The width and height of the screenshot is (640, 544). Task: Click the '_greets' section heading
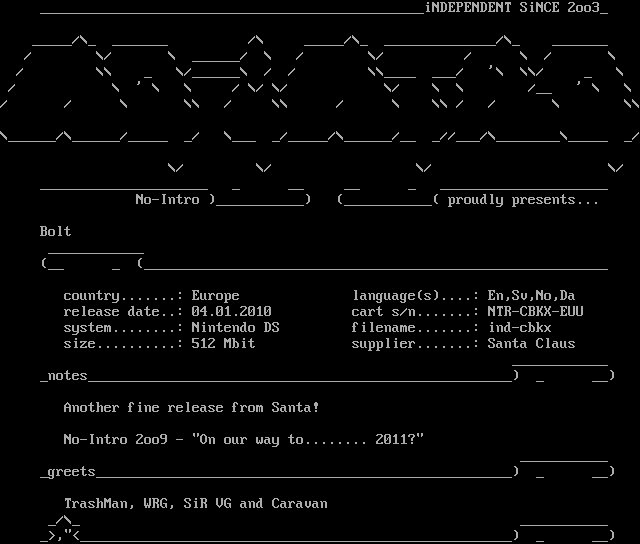coord(68,472)
